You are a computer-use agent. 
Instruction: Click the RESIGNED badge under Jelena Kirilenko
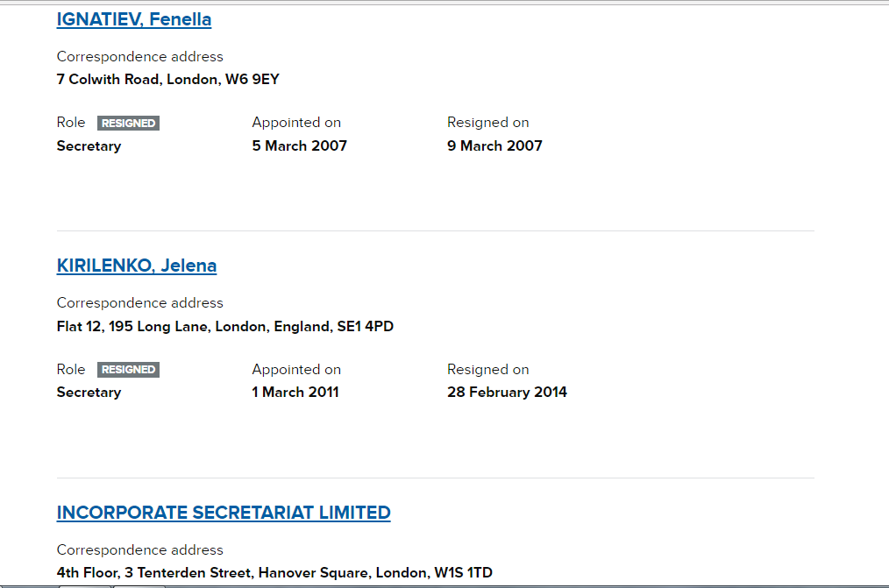point(128,370)
